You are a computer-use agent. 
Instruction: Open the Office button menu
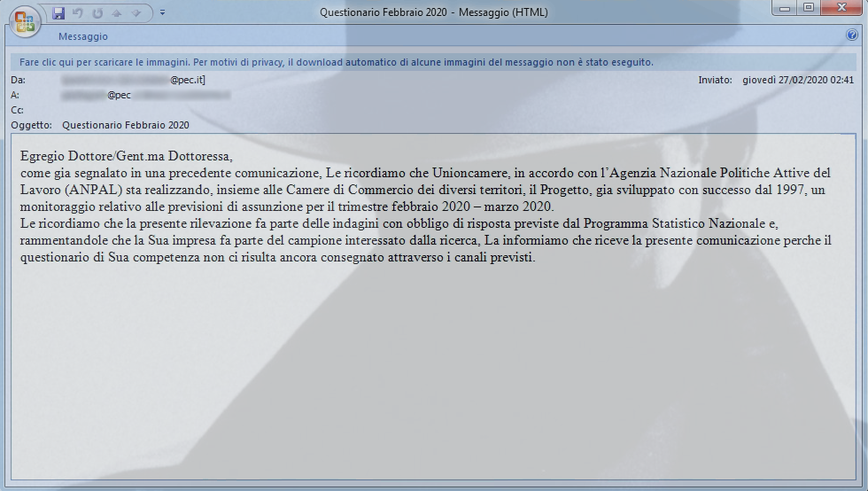tap(25, 21)
